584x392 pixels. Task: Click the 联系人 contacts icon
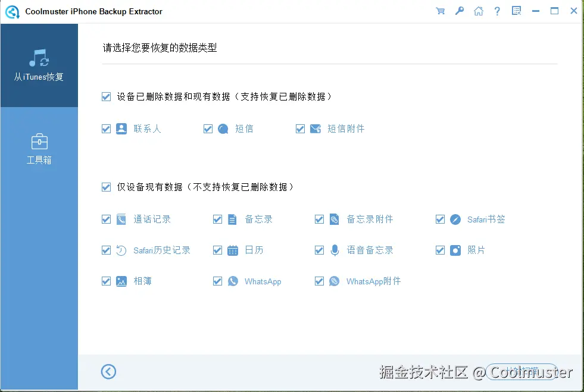(120, 128)
